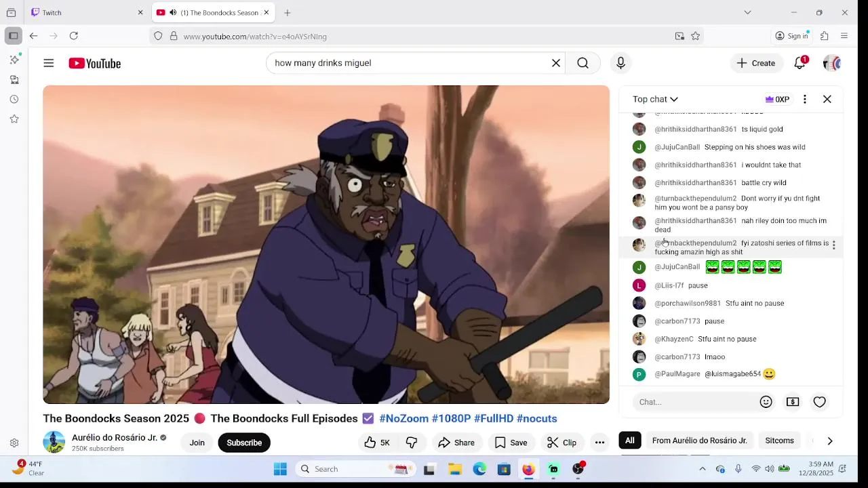Open sidebar history clock icon
The image size is (868, 488).
[x=14, y=100]
